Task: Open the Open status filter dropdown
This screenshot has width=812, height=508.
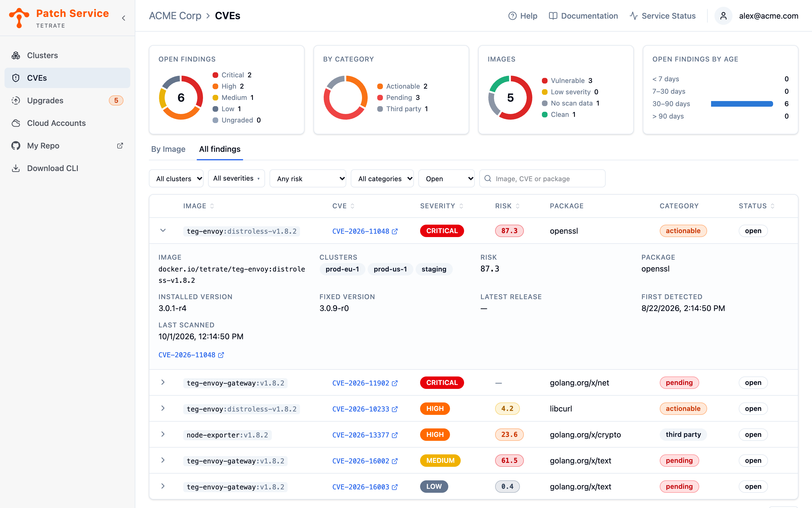Action: pos(447,178)
